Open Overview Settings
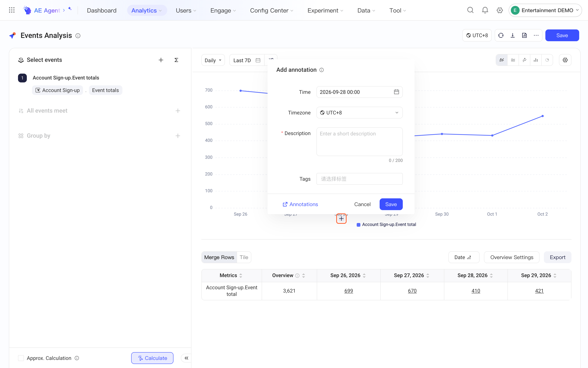 point(512,257)
